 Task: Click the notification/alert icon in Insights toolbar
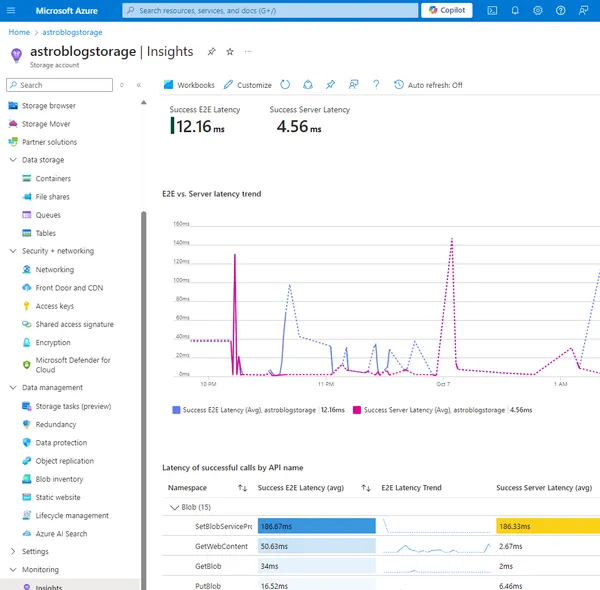coord(308,85)
